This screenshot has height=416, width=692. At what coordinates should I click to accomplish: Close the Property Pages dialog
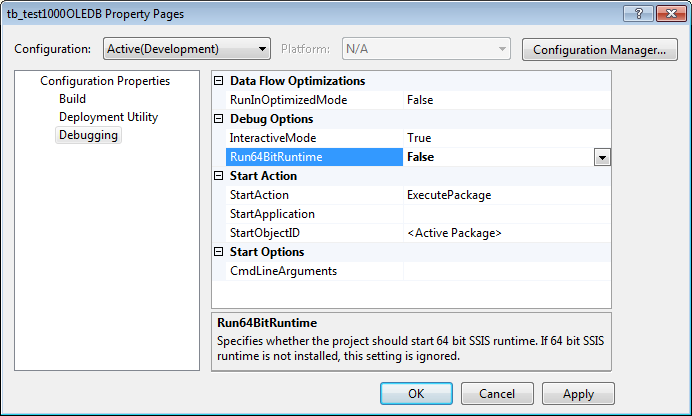point(663,13)
